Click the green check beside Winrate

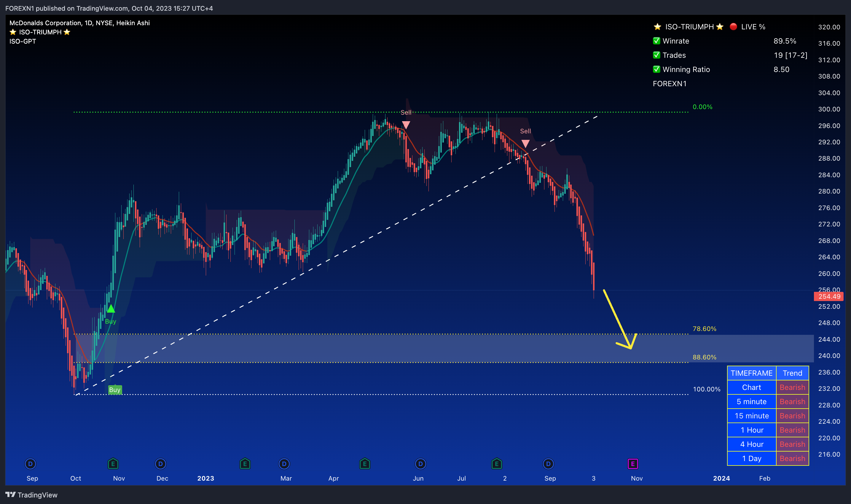656,41
